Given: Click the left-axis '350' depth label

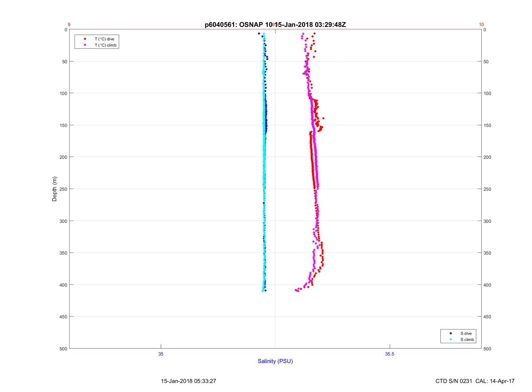Looking at the screenshot, I should tap(63, 253).
